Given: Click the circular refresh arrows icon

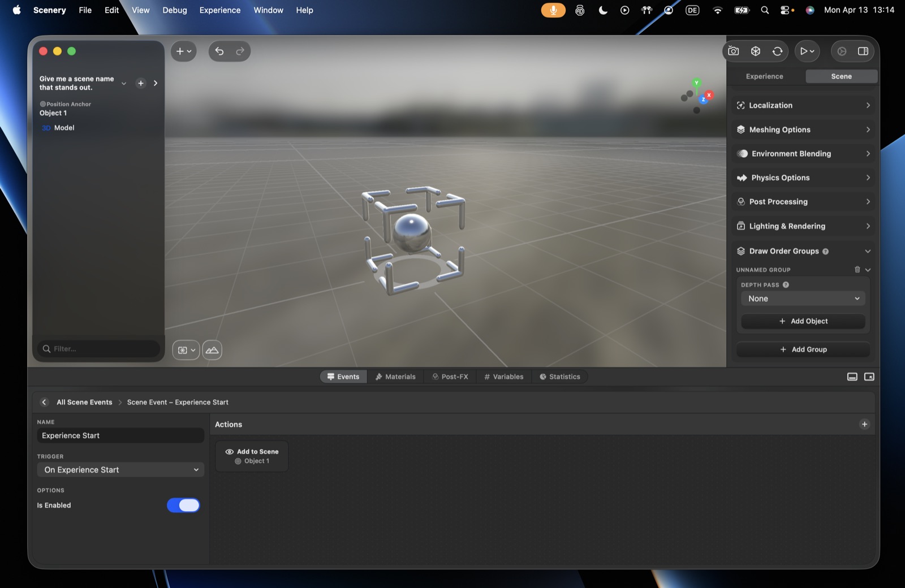Looking at the screenshot, I should click(778, 51).
